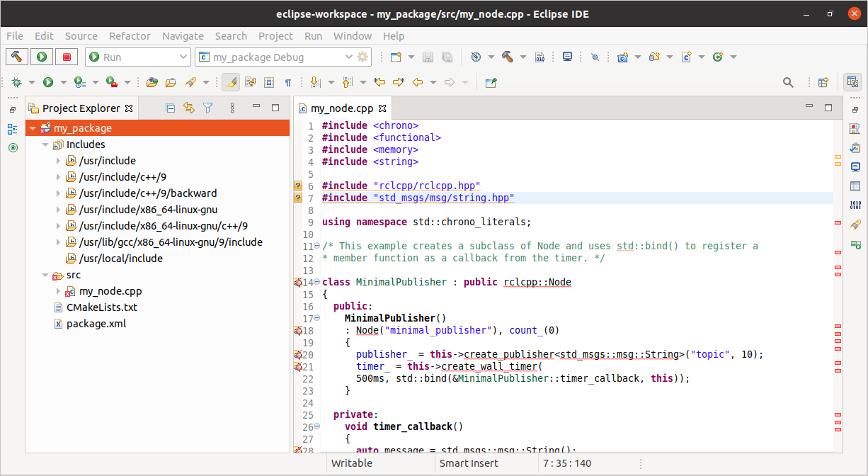This screenshot has height=476, width=868.
Task: Toggle Show Whitespace Characters
Action: pos(288,82)
